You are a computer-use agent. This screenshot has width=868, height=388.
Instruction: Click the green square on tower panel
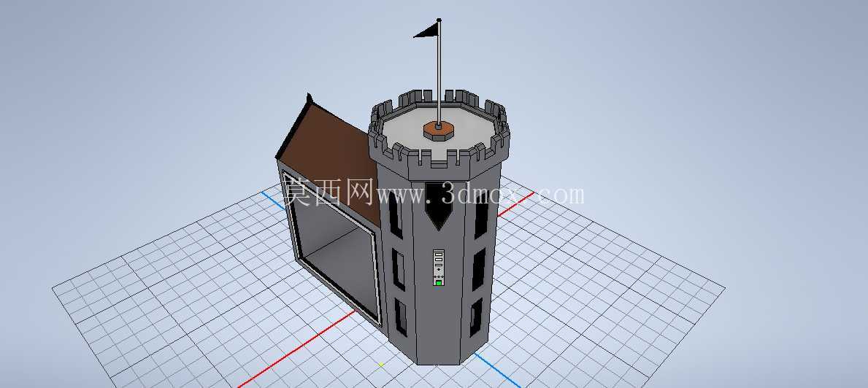(x=439, y=283)
